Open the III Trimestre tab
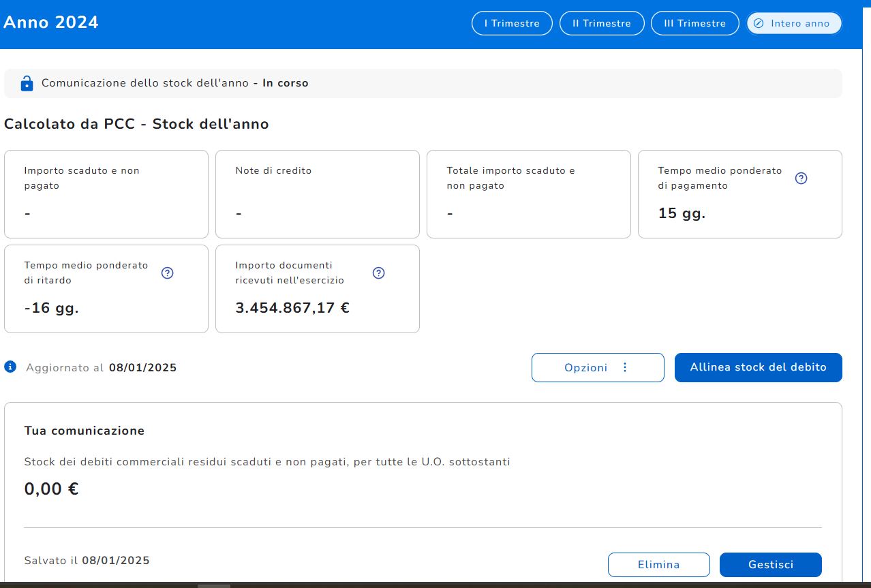871x588 pixels. click(694, 23)
